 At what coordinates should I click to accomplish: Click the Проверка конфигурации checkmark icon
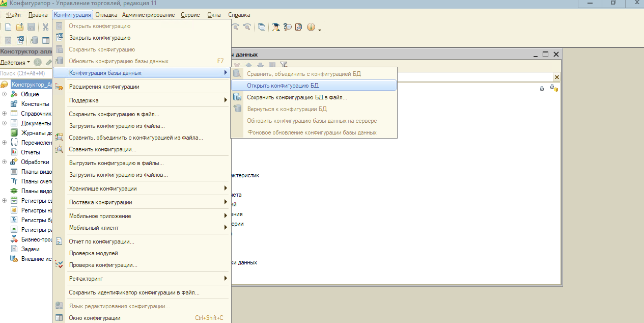coord(59,265)
